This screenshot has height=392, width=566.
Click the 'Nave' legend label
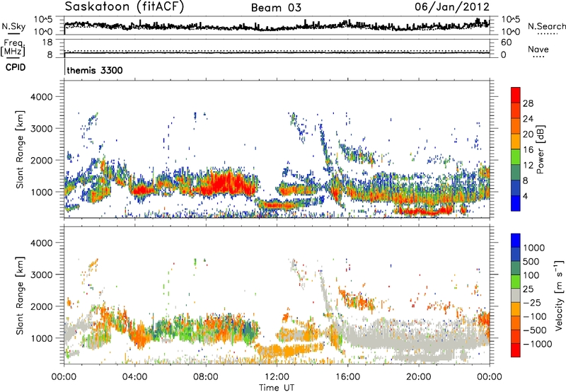(538, 49)
